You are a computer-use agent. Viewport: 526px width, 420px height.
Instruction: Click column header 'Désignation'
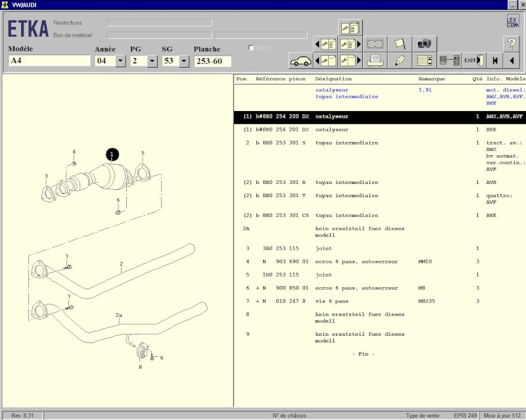coord(333,79)
